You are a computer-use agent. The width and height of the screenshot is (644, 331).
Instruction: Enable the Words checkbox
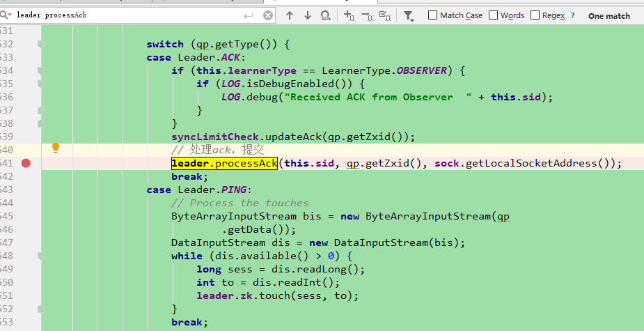point(493,15)
